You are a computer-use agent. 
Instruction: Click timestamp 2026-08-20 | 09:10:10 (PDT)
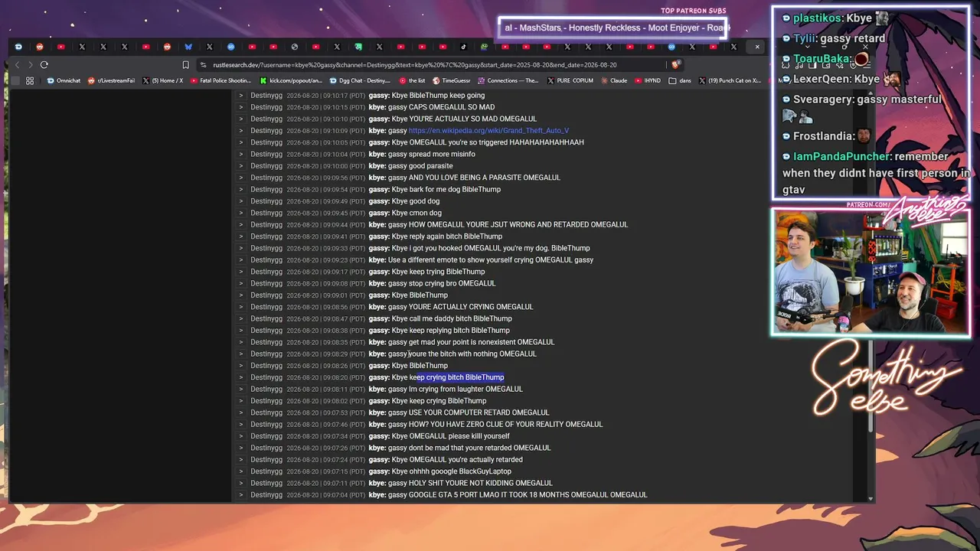(325, 119)
